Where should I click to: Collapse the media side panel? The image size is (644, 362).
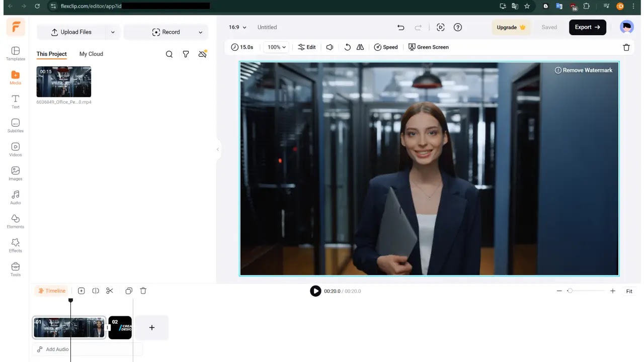point(218,149)
